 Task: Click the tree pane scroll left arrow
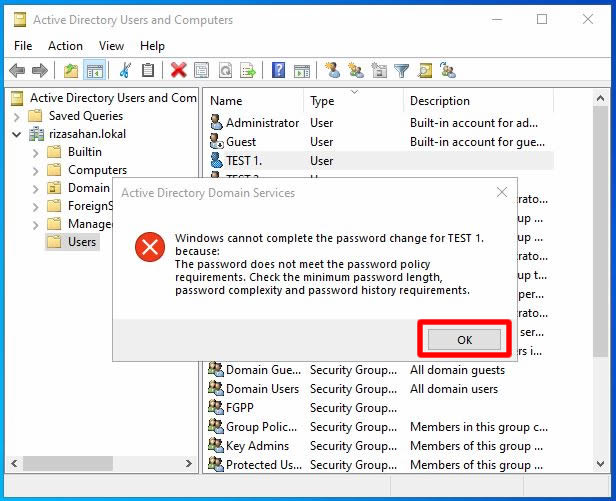(14, 464)
